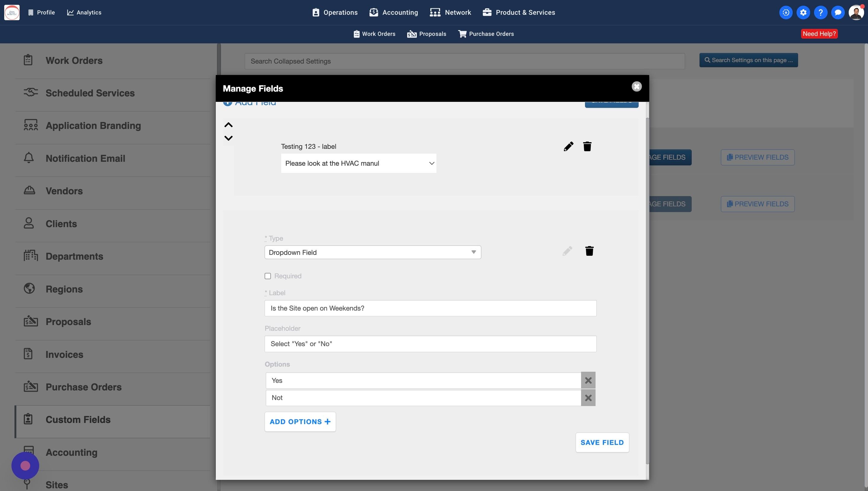Viewport: 868px width, 491px height.
Task: Open the Type dropdown showing Dropdown Field
Action: [x=373, y=252]
